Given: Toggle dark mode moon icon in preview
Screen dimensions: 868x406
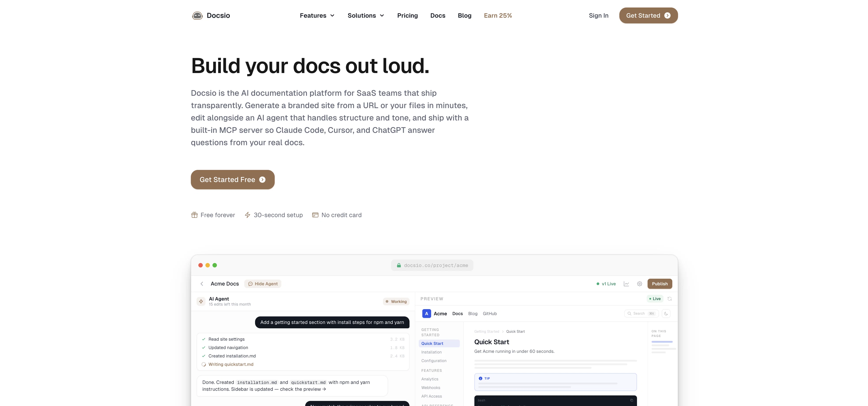Looking at the screenshot, I should [666, 314].
